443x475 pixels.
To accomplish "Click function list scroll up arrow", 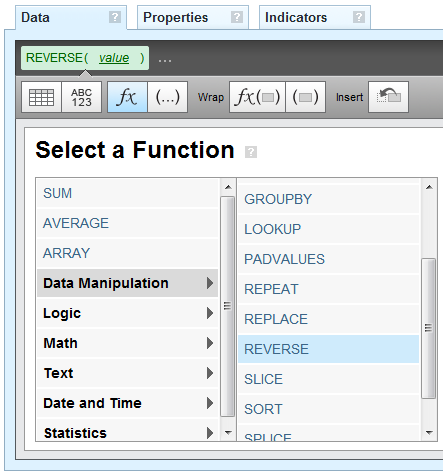I will [429, 187].
